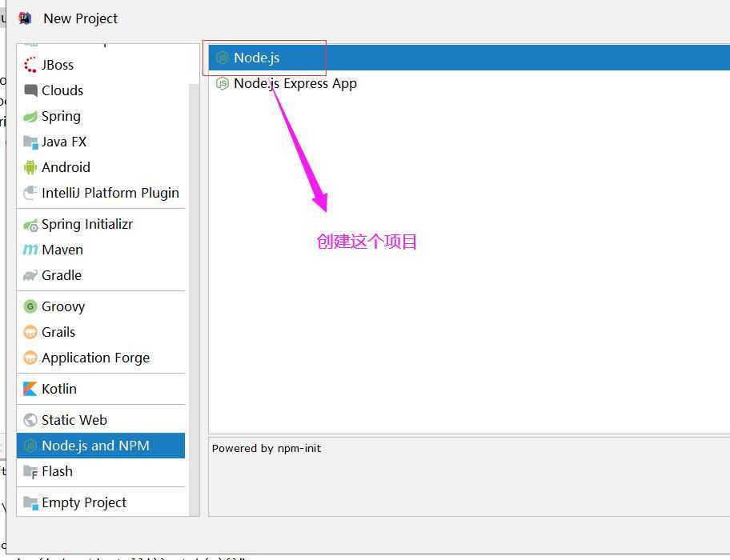Viewport: 730px width, 560px height.
Task: Click the Maven m icon
Action: coord(30,250)
